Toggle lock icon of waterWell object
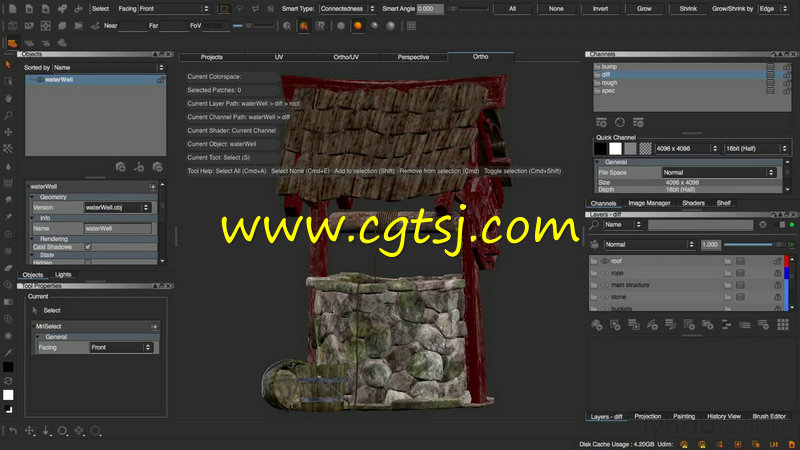Screen dimensions: 800x450 tap(161, 80)
